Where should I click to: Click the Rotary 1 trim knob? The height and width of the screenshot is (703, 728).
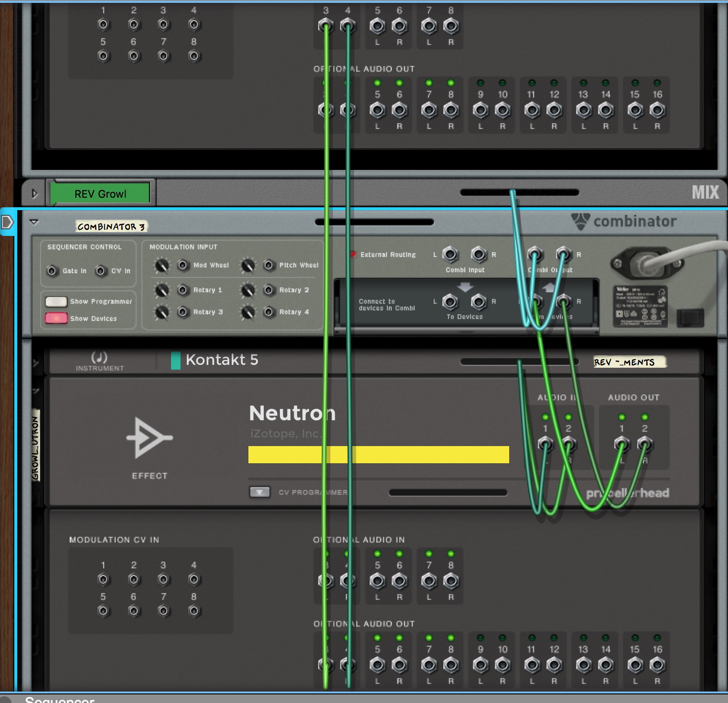pyautogui.click(x=162, y=290)
